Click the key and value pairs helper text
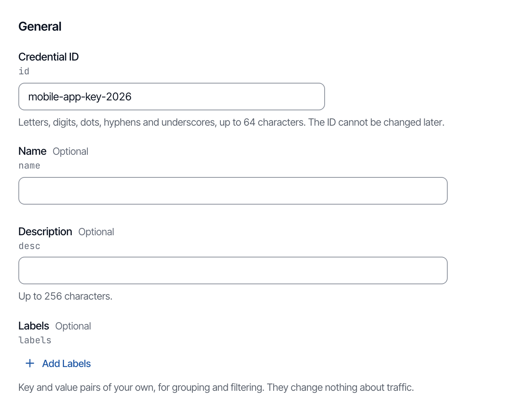This screenshot has height=413, width=532. [216, 387]
